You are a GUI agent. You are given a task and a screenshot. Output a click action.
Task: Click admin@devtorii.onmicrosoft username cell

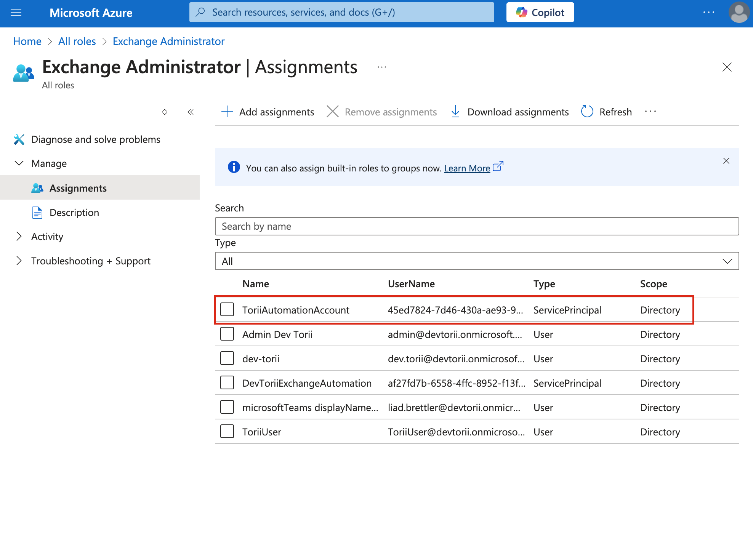(455, 334)
